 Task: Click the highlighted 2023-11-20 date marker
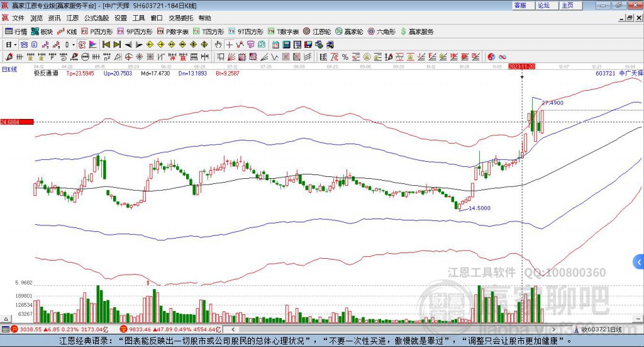521,66
